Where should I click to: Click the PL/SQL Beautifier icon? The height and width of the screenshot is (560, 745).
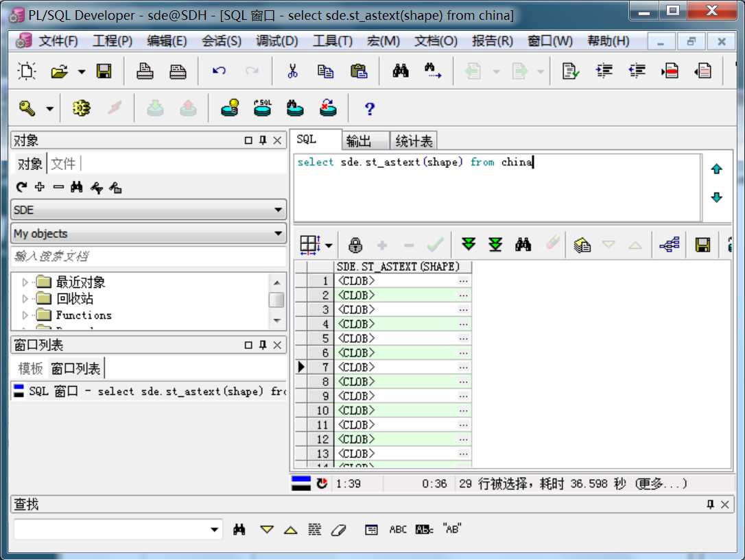pyautogui.click(x=570, y=71)
